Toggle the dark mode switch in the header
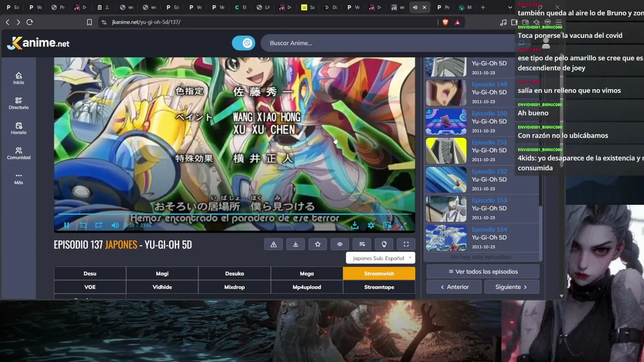This screenshot has width=644, height=362. coord(244,43)
